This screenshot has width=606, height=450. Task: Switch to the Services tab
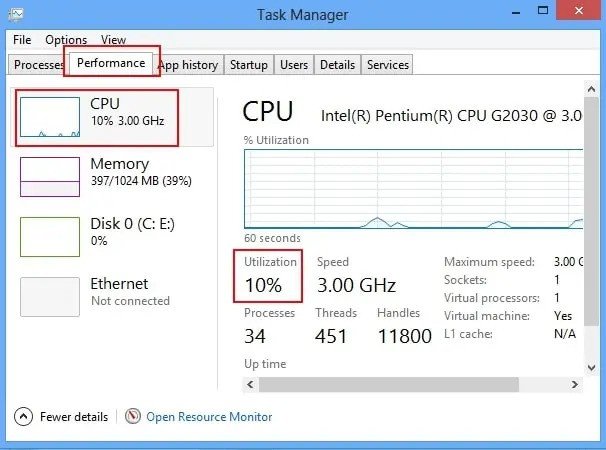click(387, 65)
